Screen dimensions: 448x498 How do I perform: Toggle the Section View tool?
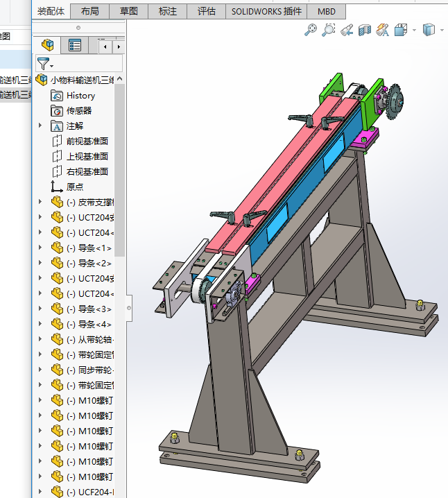click(365, 31)
